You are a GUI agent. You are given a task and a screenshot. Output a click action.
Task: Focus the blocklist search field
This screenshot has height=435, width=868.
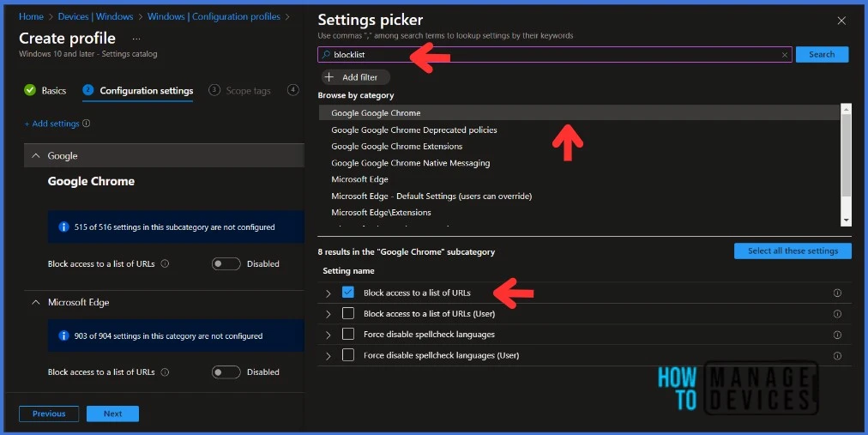555,54
